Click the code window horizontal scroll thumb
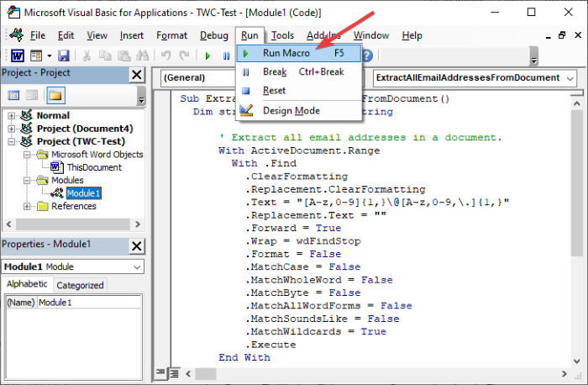Viewport: 588px width, 385px height. 206,374
